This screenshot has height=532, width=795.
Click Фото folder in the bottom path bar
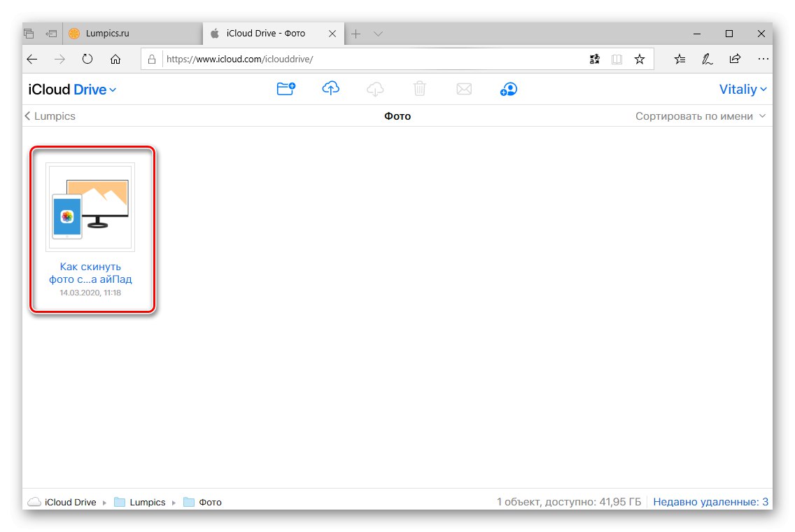(x=202, y=502)
